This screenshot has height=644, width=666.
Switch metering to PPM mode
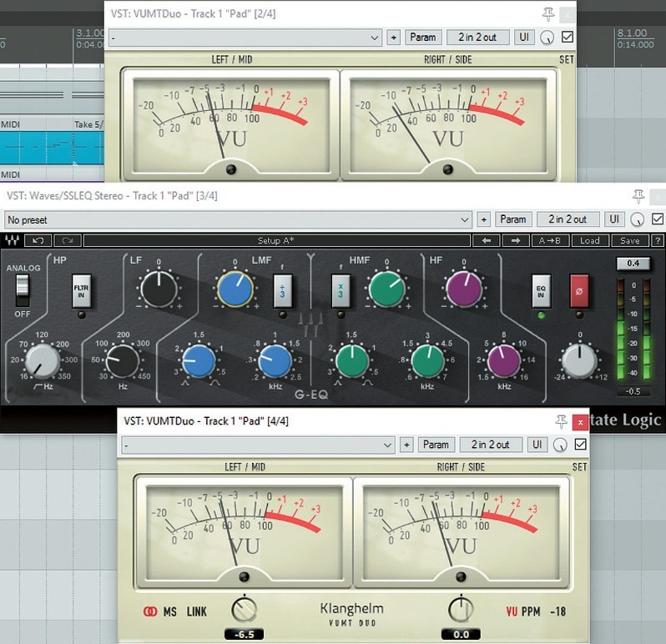(531, 611)
